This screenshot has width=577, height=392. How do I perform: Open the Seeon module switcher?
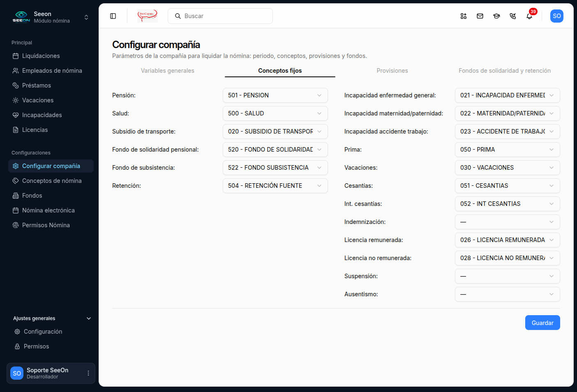[x=52, y=17]
